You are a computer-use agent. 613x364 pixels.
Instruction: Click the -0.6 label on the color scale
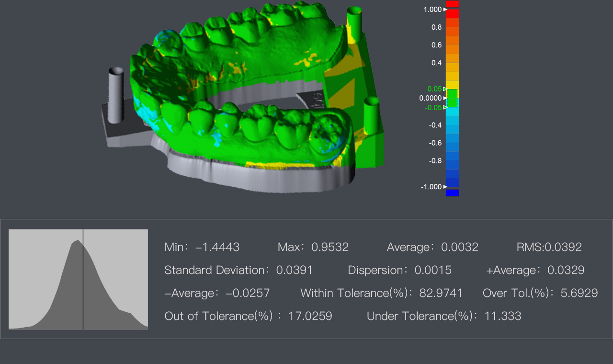(435, 143)
